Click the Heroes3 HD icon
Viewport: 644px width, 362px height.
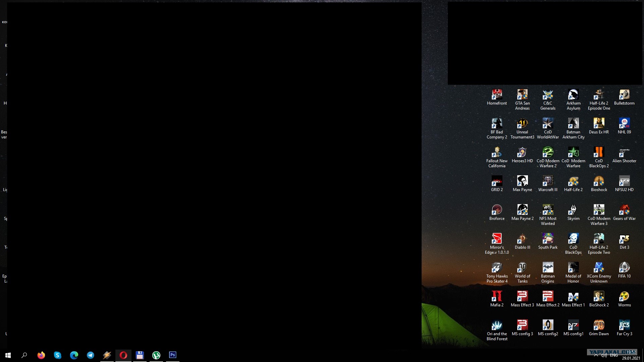(522, 155)
